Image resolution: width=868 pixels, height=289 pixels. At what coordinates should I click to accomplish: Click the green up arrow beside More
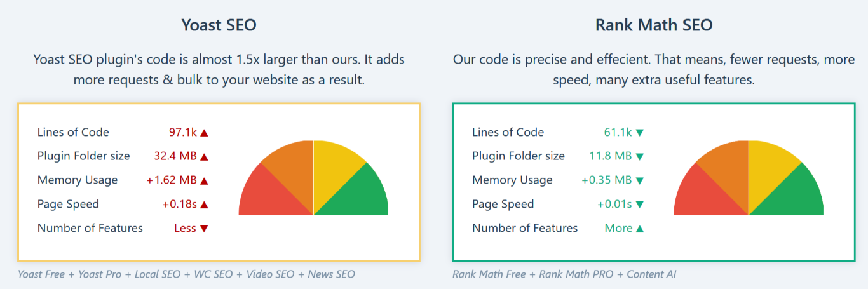(x=640, y=229)
